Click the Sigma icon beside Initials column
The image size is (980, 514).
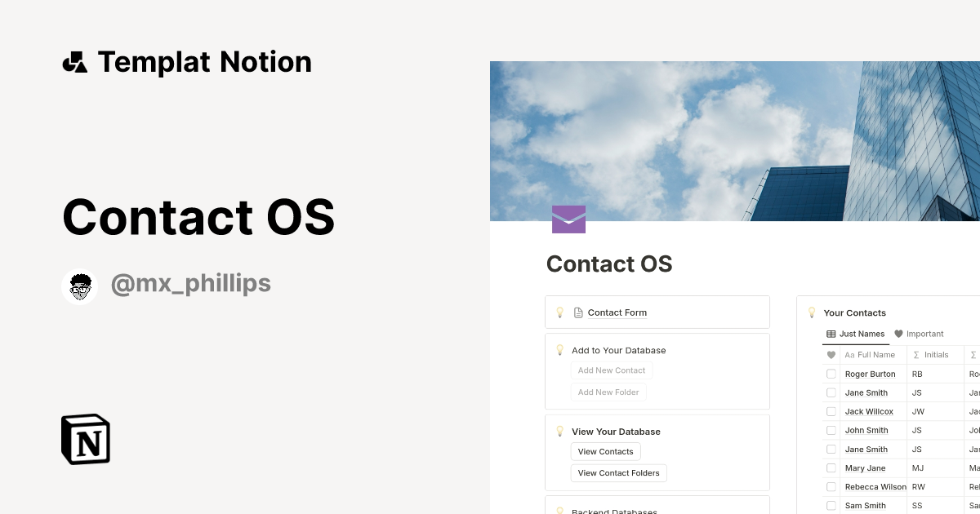tap(915, 354)
